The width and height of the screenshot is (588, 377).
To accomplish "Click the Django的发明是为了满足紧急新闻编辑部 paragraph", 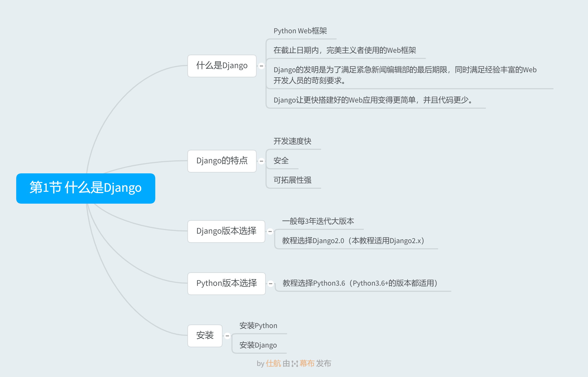I will point(405,75).
